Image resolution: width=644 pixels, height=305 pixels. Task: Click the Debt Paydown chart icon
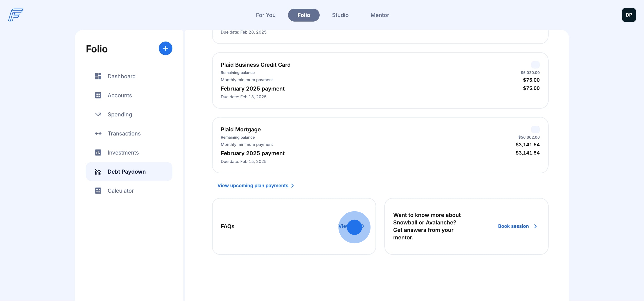point(98,172)
